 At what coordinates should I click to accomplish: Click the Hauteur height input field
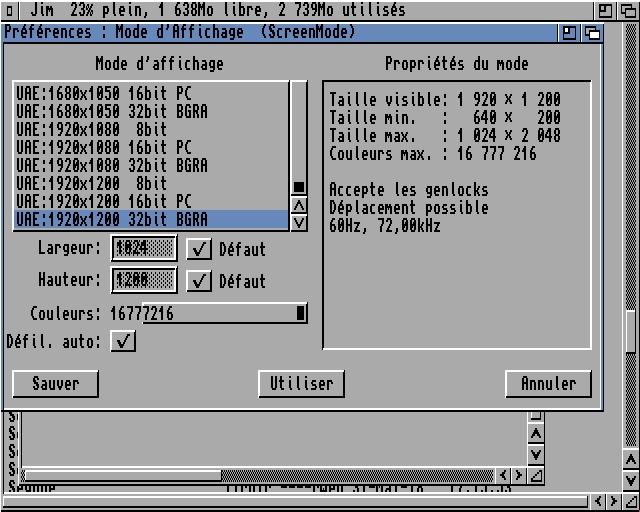(144, 280)
